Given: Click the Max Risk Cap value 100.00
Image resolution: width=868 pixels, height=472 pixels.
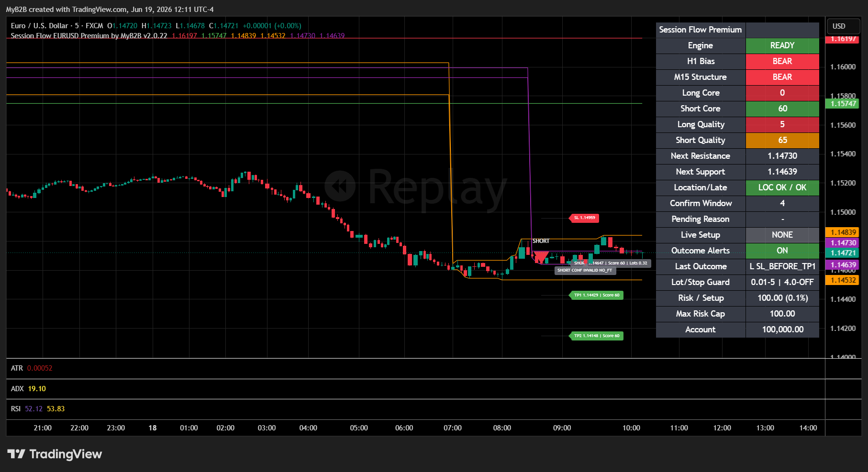Looking at the screenshot, I should pos(782,314).
